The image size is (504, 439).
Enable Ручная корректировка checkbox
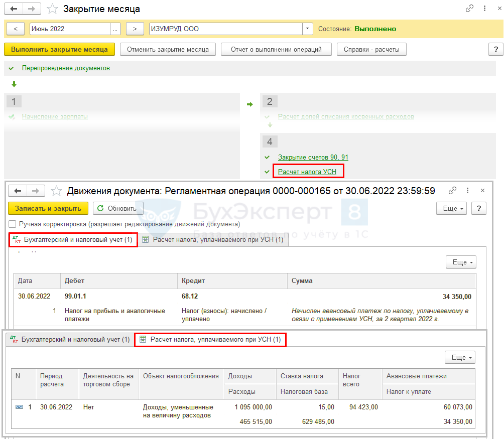(12, 224)
